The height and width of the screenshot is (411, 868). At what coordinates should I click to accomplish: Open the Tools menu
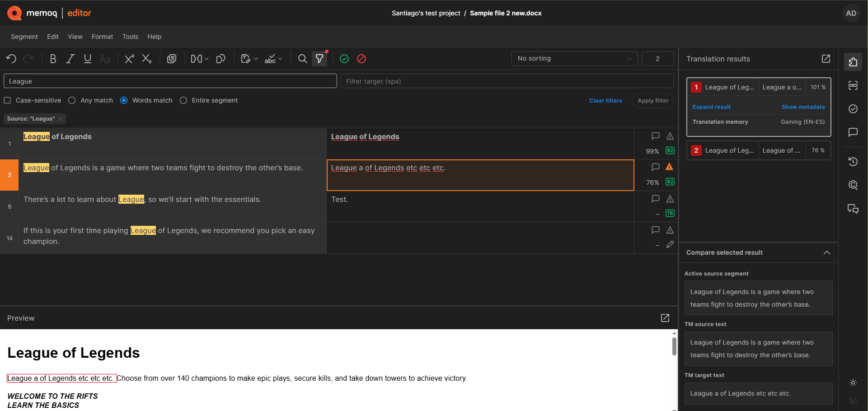click(130, 37)
